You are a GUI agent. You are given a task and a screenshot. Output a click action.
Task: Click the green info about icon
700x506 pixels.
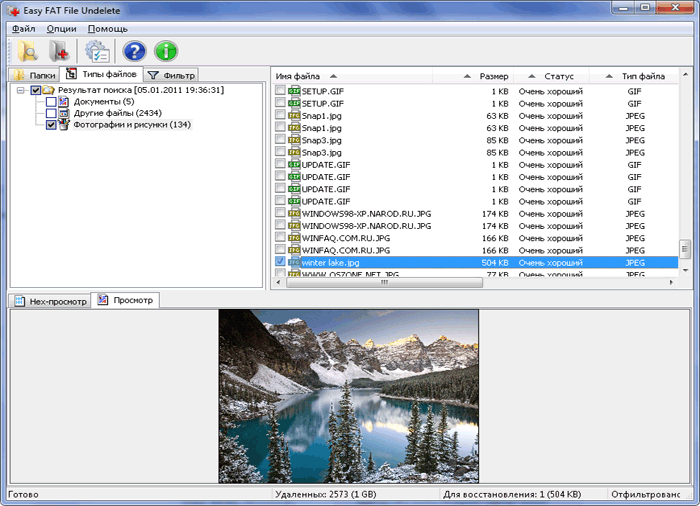pyautogui.click(x=166, y=52)
